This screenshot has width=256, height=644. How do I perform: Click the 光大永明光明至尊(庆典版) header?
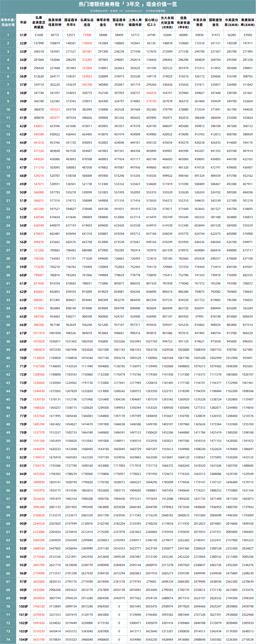coord(167,22)
